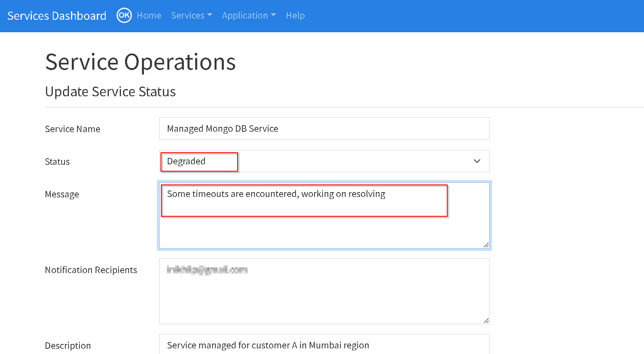Screen dimensions: 644x354
Task: Click the Update Service Status subheading
Action: point(110,91)
